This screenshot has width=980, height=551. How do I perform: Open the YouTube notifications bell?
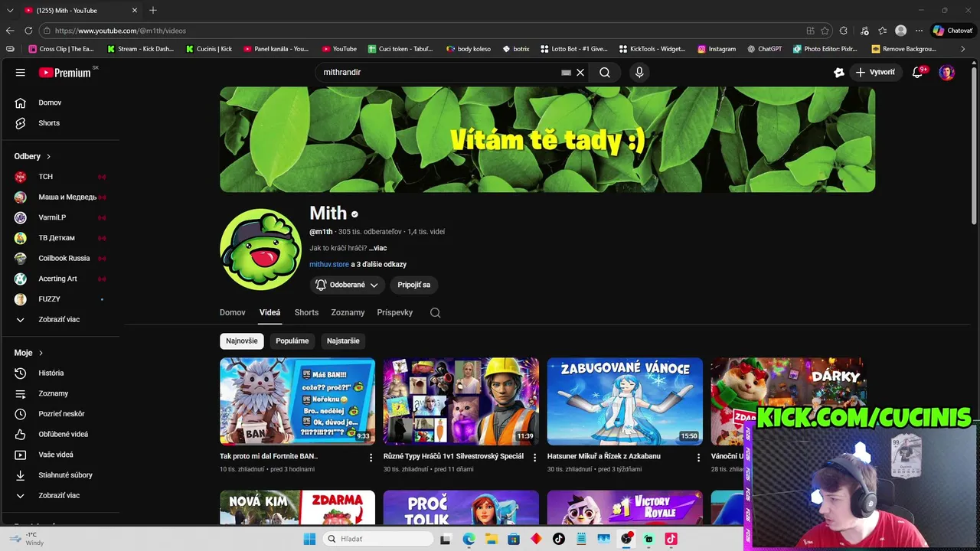point(917,73)
